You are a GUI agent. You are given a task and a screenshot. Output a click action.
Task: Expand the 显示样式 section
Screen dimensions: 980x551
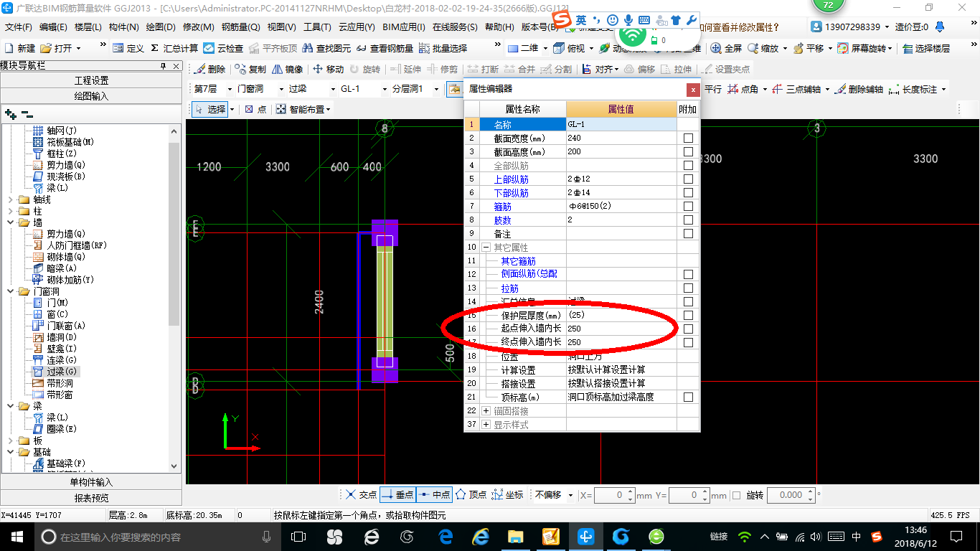point(486,424)
